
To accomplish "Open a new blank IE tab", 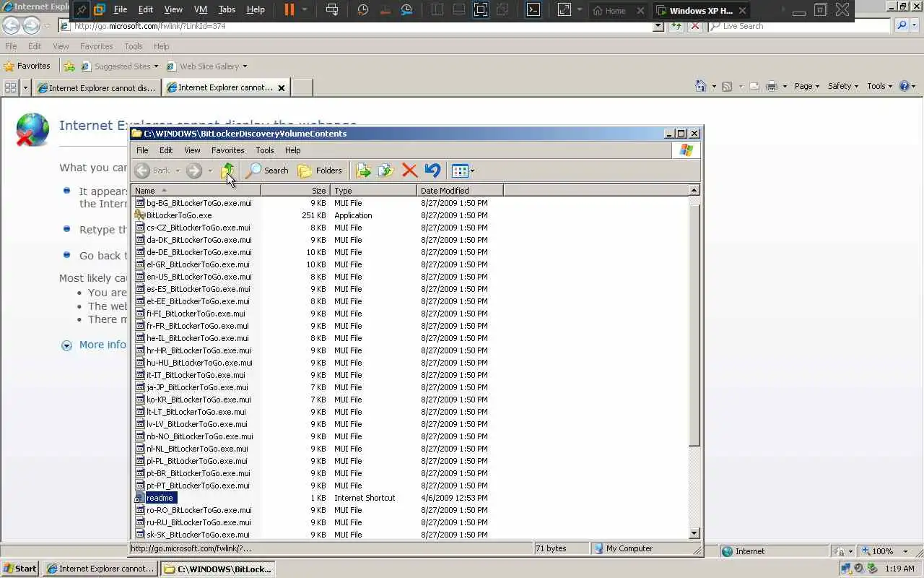I will click(302, 88).
